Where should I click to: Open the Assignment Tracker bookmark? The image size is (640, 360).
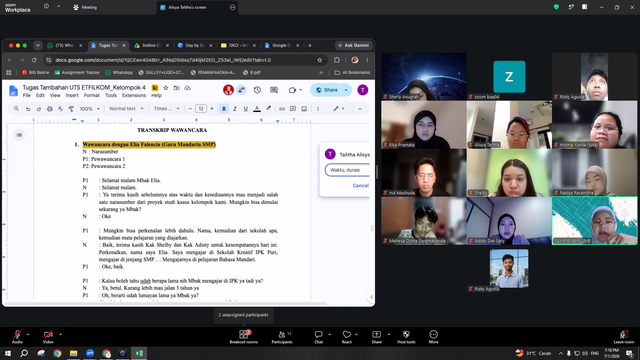point(77,72)
